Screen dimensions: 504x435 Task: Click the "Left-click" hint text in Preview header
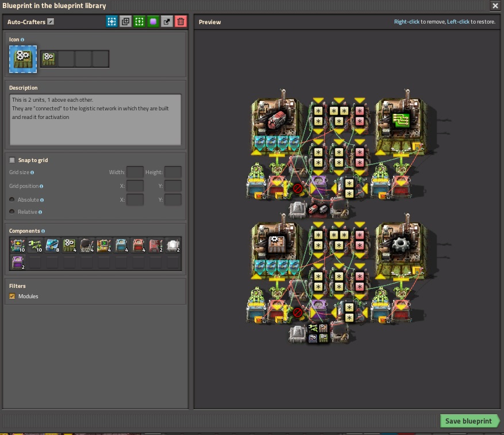click(458, 21)
